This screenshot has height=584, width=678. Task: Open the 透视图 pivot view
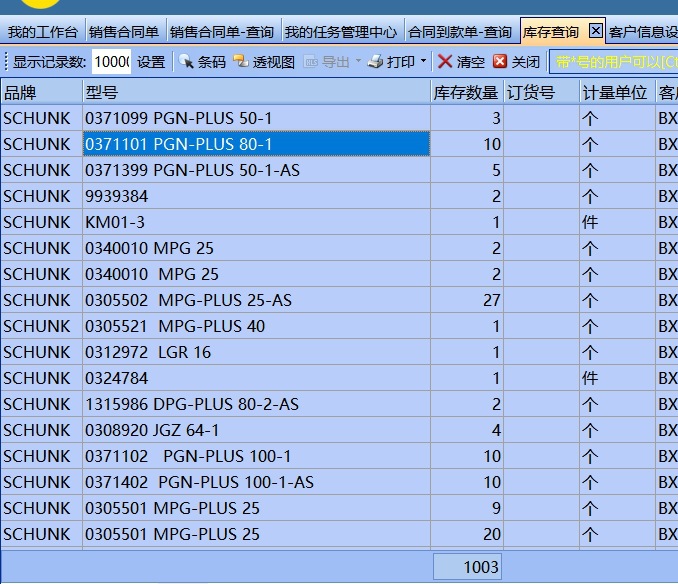(241, 62)
